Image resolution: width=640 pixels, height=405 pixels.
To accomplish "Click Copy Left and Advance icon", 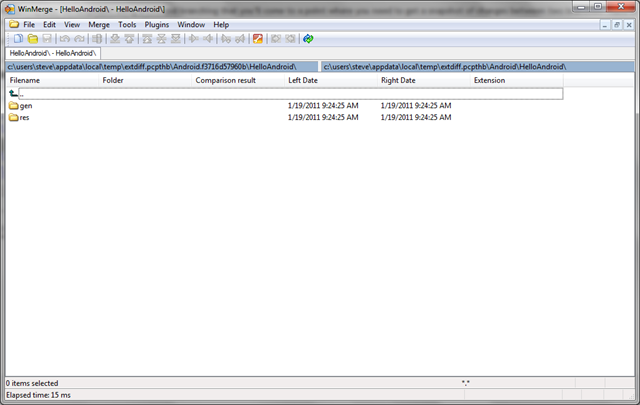I will (240, 39).
